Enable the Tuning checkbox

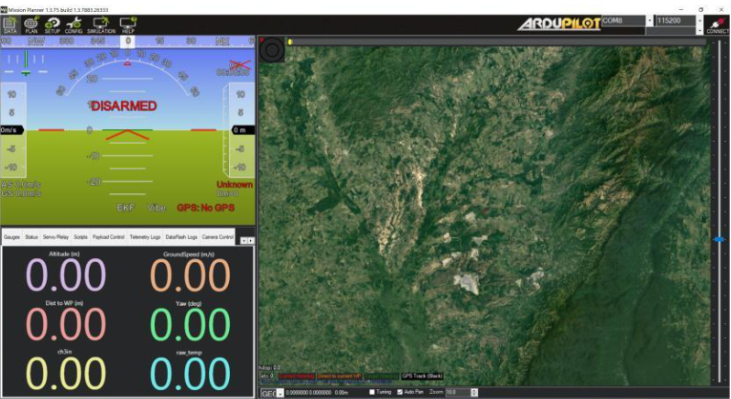tap(372, 392)
